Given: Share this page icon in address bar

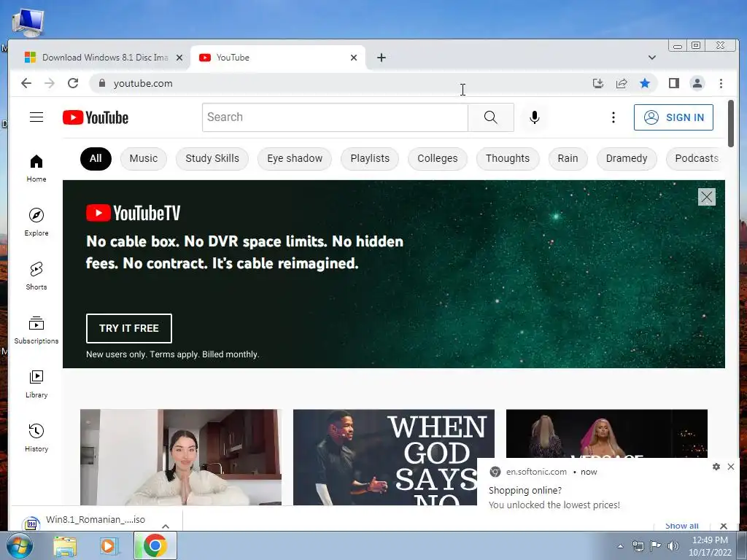Looking at the screenshot, I should (x=622, y=84).
